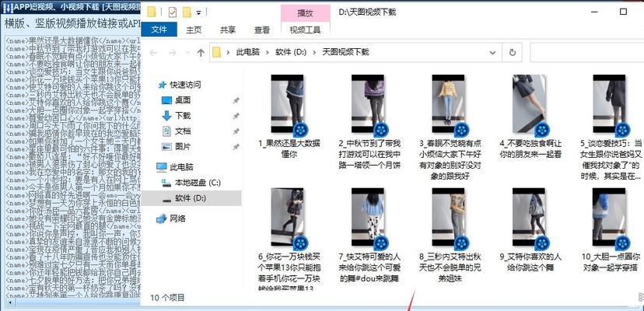Select the 播放 contextual tab header

tap(305, 13)
